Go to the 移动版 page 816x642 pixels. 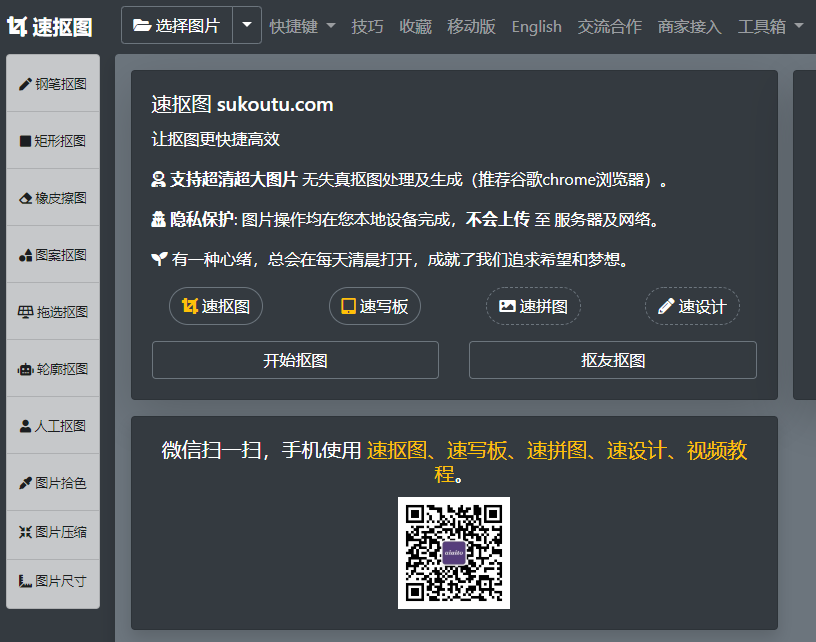tap(471, 26)
